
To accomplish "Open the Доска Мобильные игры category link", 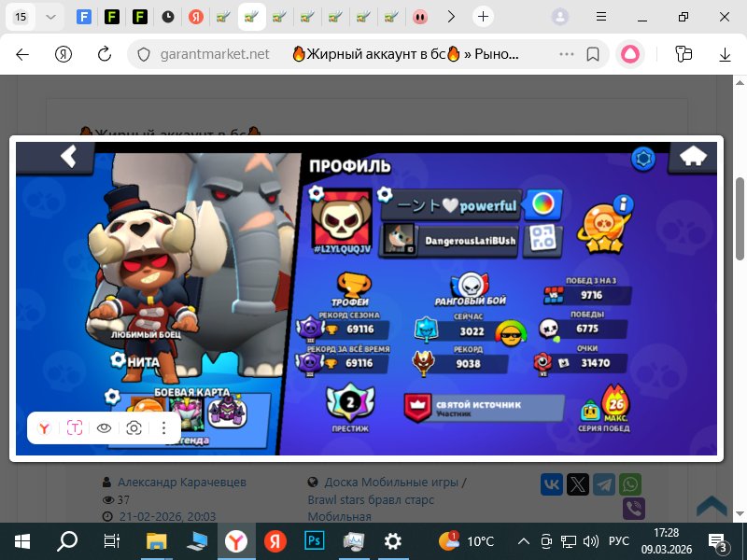I will point(390,483).
